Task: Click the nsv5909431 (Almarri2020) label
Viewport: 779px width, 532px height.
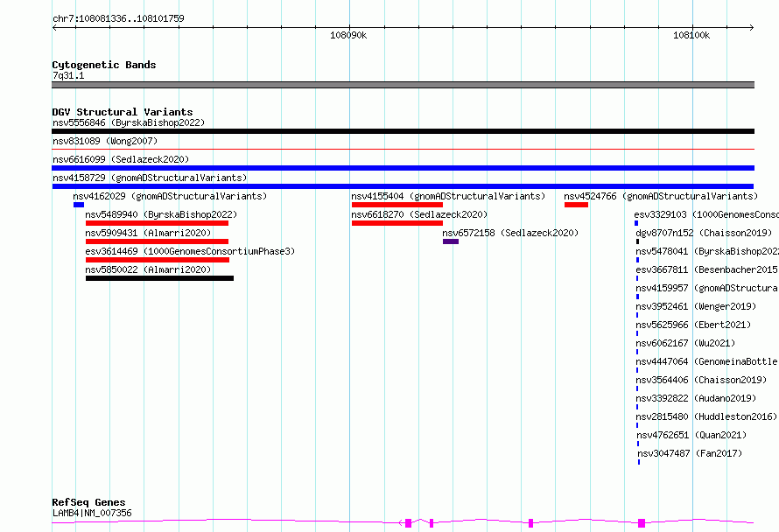Action: [x=148, y=233]
